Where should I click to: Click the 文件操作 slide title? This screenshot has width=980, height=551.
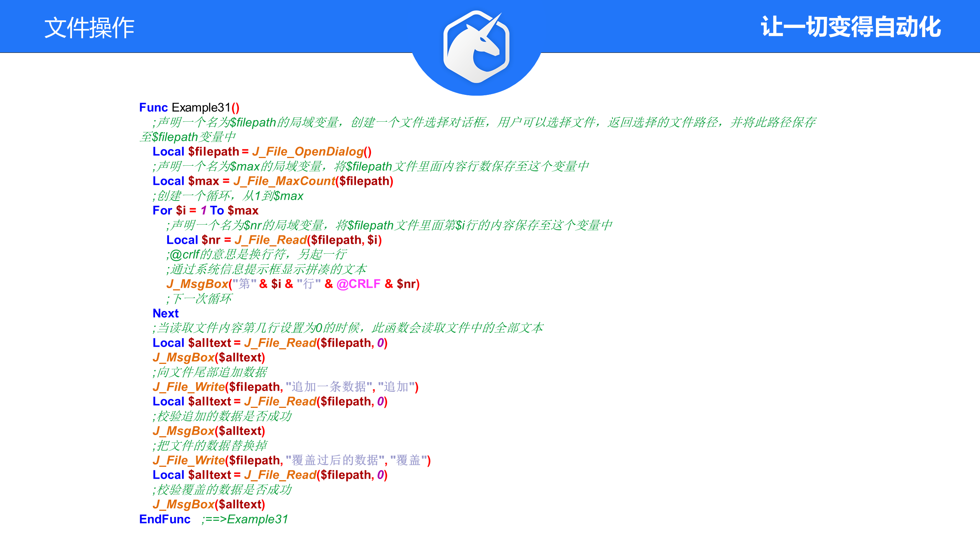coord(89,28)
